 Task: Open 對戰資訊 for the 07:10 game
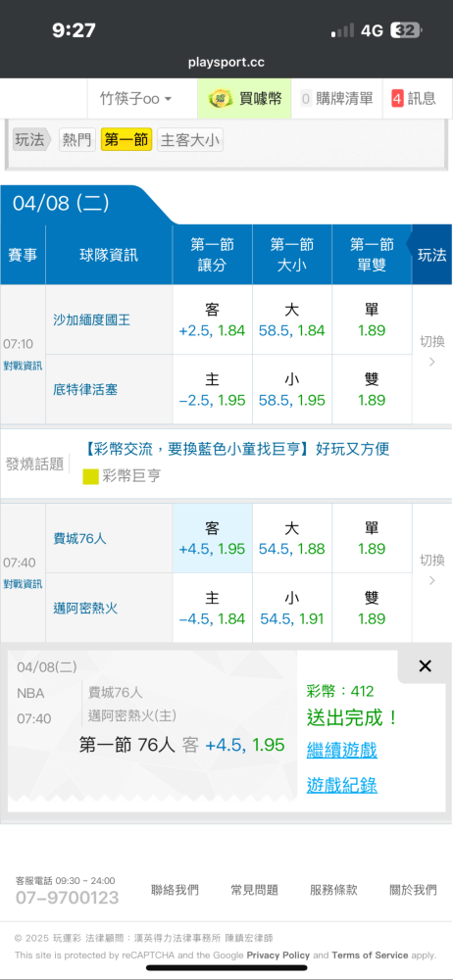point(23,366)
